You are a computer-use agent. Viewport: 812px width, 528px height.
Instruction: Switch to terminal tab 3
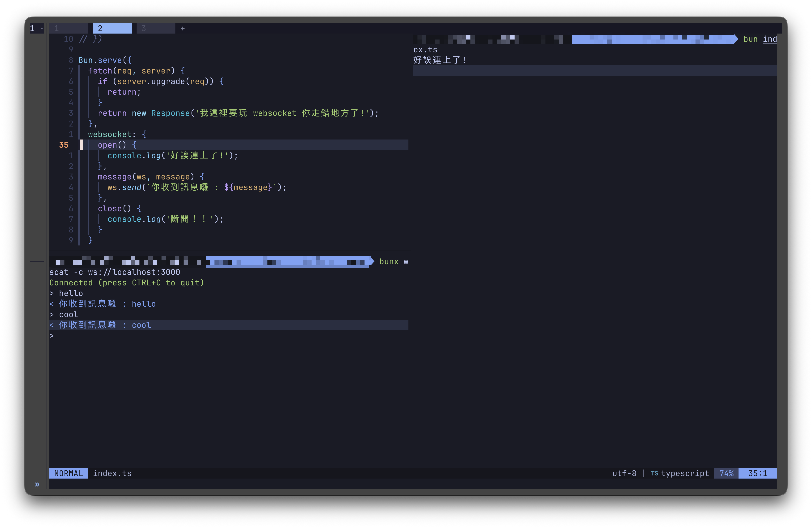coord(156,28)
